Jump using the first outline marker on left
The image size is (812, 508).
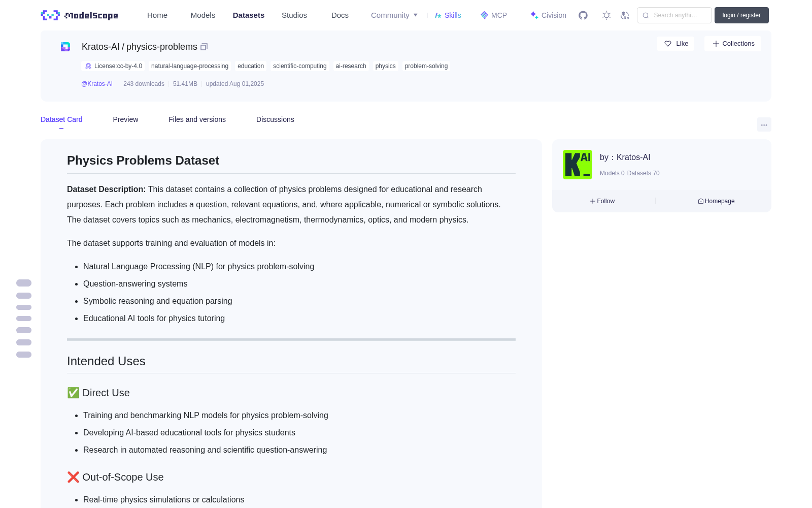tap(24, 283)
